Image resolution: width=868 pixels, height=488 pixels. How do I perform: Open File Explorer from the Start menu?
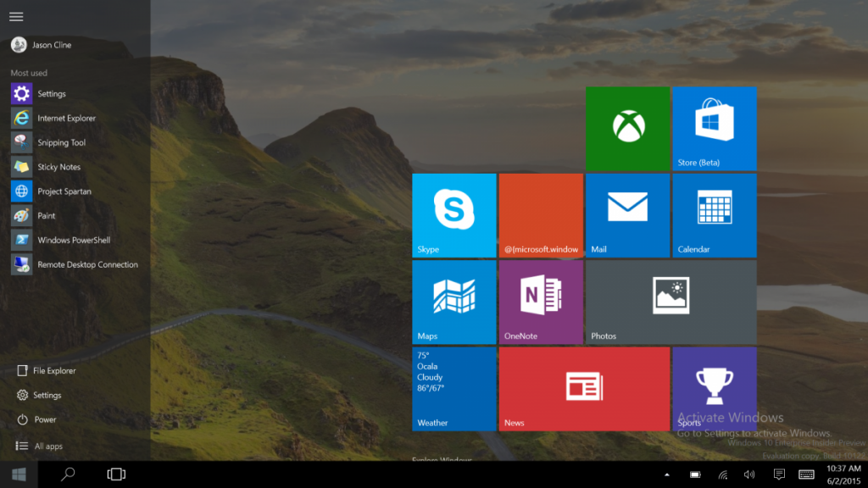[x=47, y=371]
